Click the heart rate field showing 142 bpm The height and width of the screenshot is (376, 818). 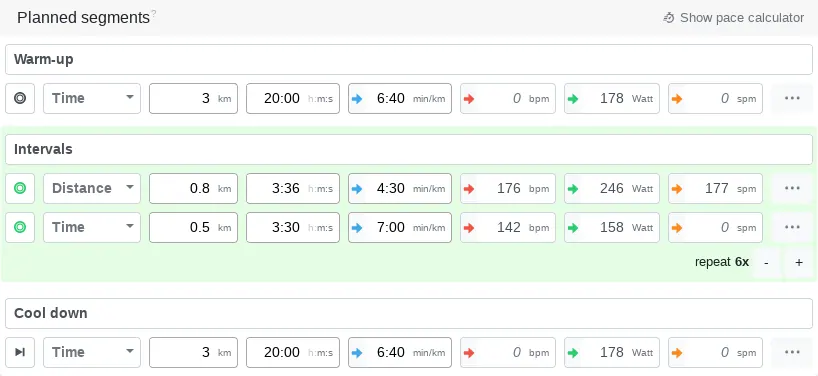point(508,227)
